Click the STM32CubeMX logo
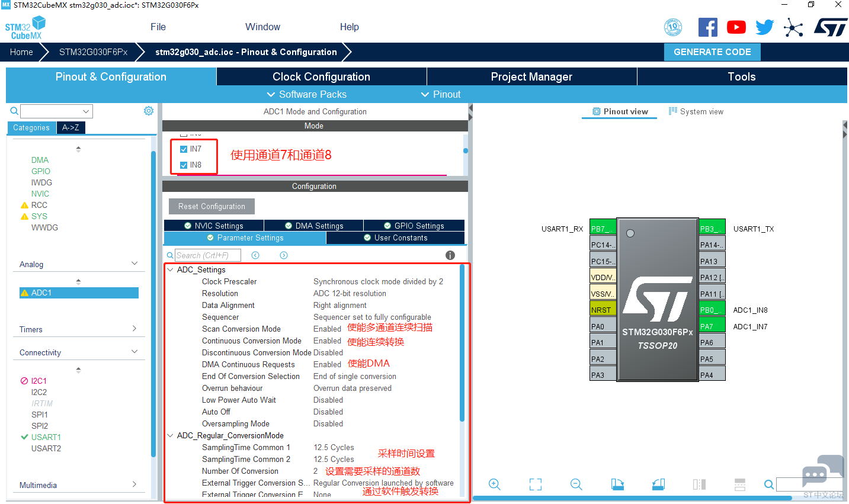Viewport: 849px width, 504px height. pos(25,28)
